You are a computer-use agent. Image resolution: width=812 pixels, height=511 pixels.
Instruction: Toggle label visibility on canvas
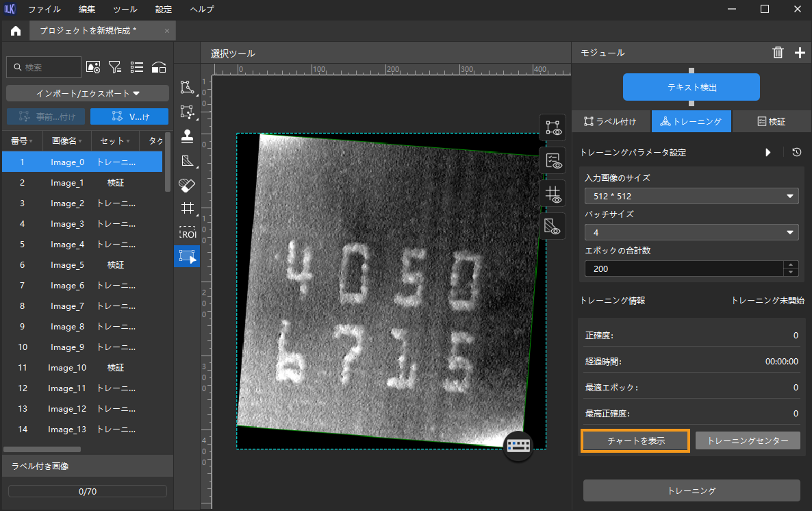coord(553,127)
